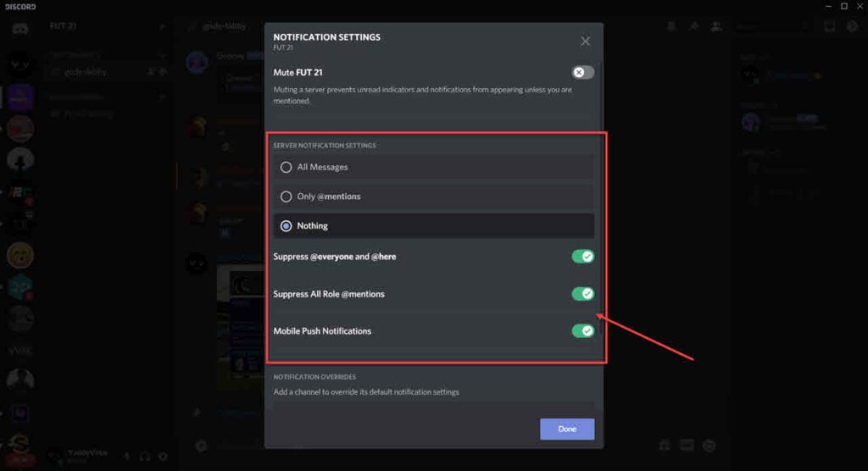The width and height of the screenshot is (868, 471).
Task: Select the teal server icon in sidebar
Action: coord(20,286)
